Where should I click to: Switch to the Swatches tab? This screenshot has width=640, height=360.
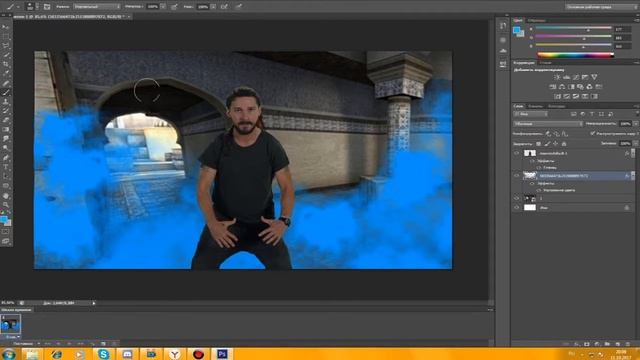(x=536, y=20)
